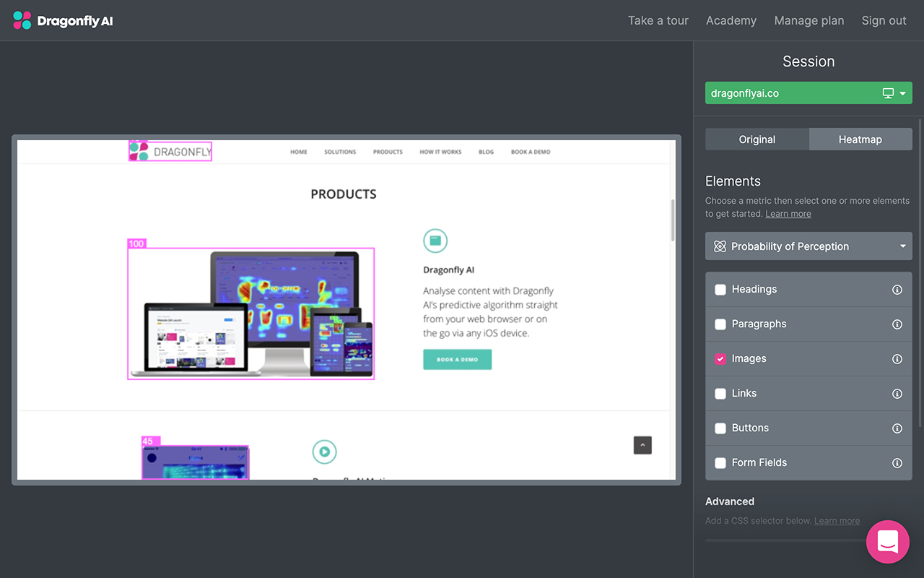This screenshot has height=578, width=924.
Task: Switch to the Original view tab
Action: [757, 139]
